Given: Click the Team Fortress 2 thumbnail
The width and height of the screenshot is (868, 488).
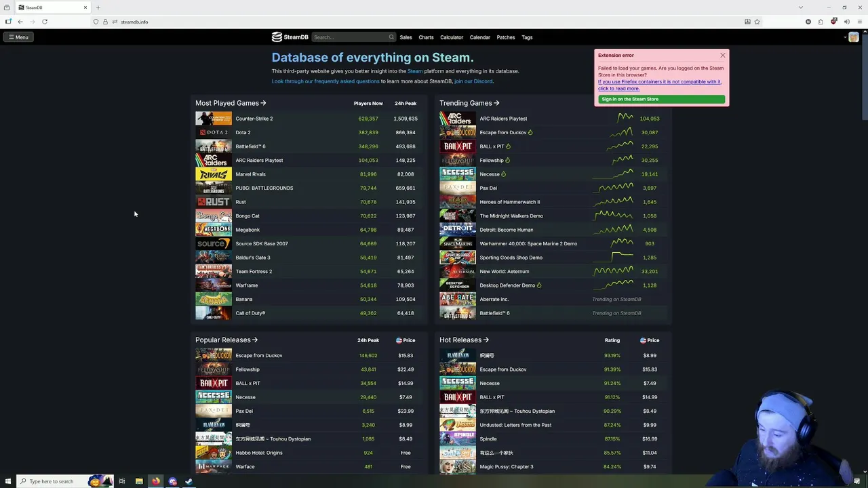Looking at the screenshot, I should click(x=214, y=271).
